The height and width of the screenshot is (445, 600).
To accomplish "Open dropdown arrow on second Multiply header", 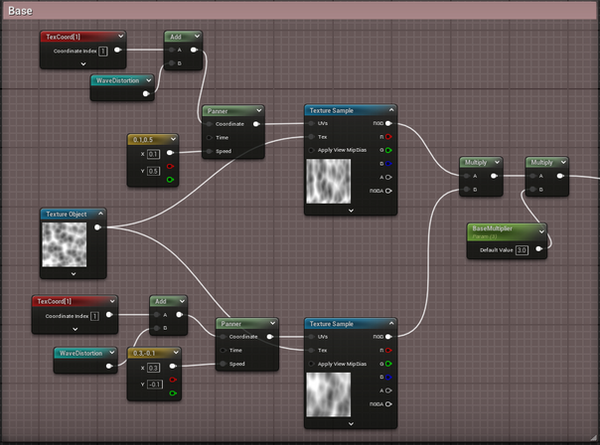I will (563, 162).
